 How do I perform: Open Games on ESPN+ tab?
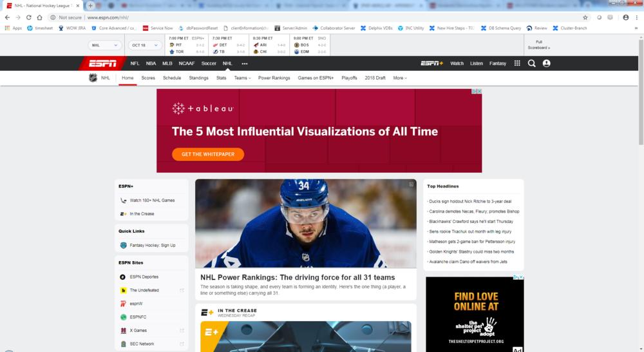coord(316,78)
